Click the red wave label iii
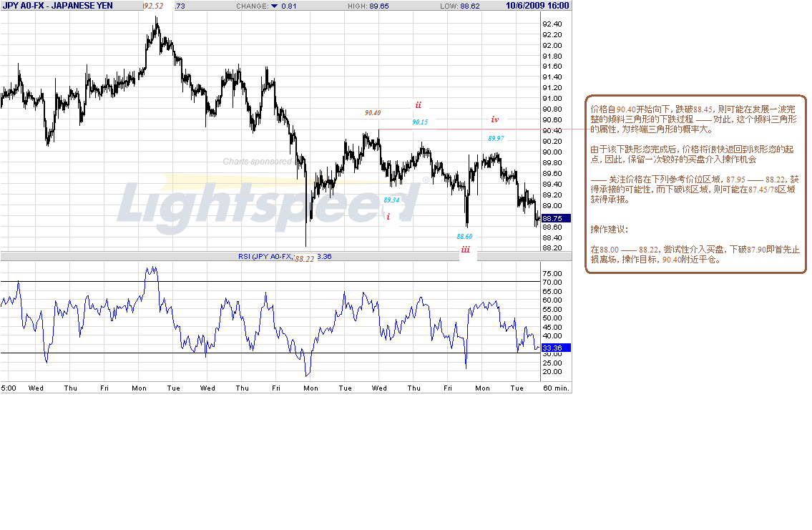The height and width of the screenshot is (530, 812). [466, 250]
